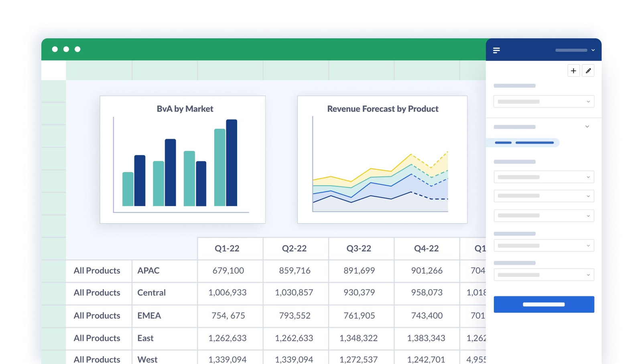Click the pencil edit icon

point(588,71)
